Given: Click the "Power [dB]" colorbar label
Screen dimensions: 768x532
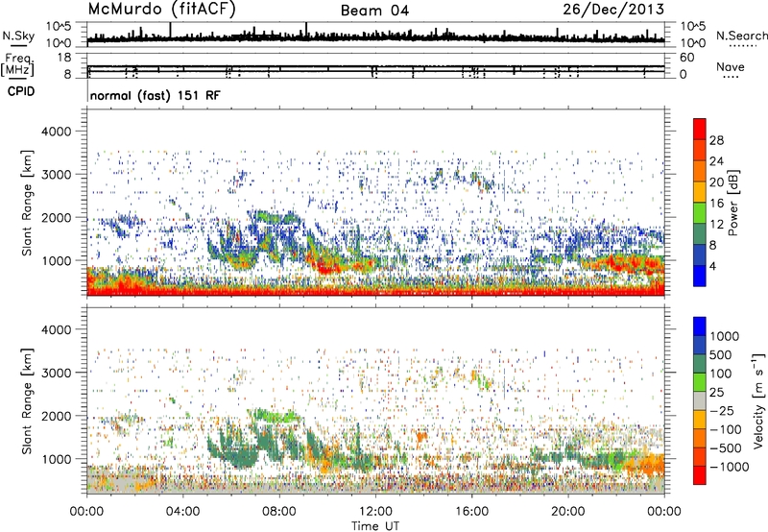Looking at the screenshot, I should (x=732, y=203).
